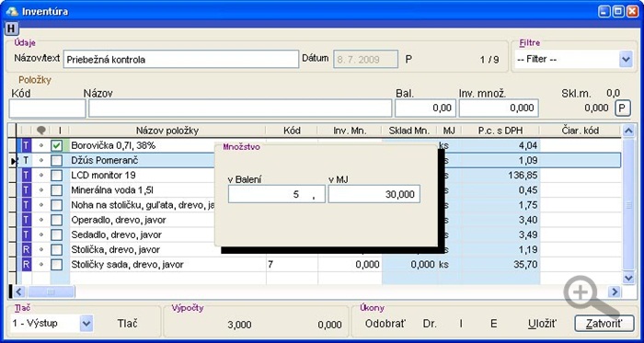The width and height of the screenshot is (644, 343).
Task: Click the v MJ quantity field
Action: [x=374, y=194]
